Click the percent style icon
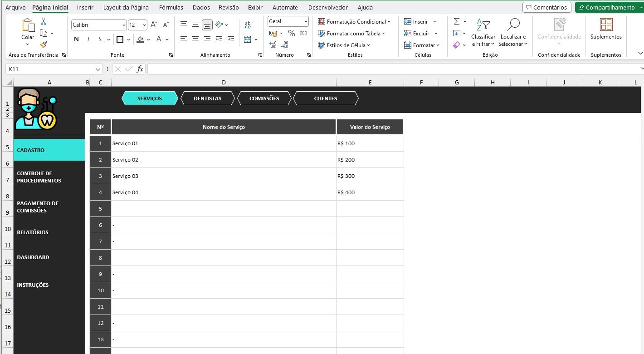The width and height of the screenshot is (644, 354). 291,33
